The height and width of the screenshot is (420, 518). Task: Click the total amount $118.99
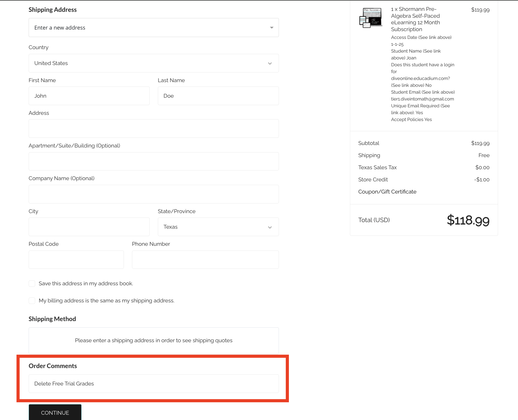tap(468, 220)
